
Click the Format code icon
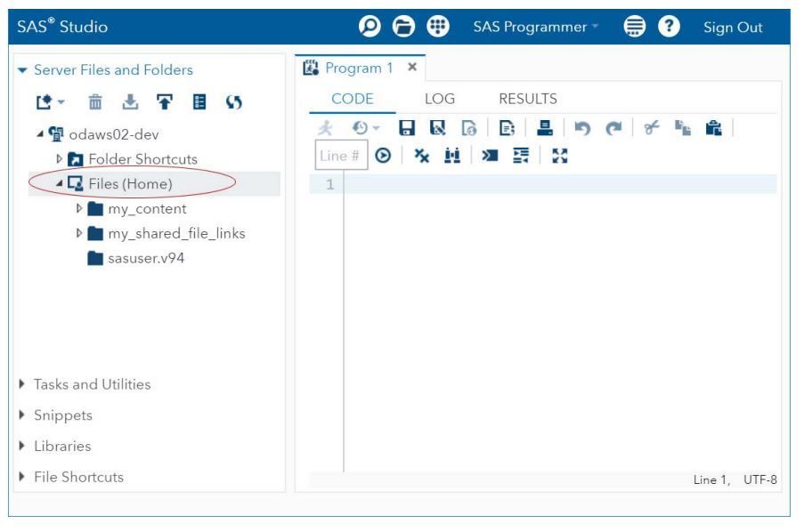click(x=521, y=156)
